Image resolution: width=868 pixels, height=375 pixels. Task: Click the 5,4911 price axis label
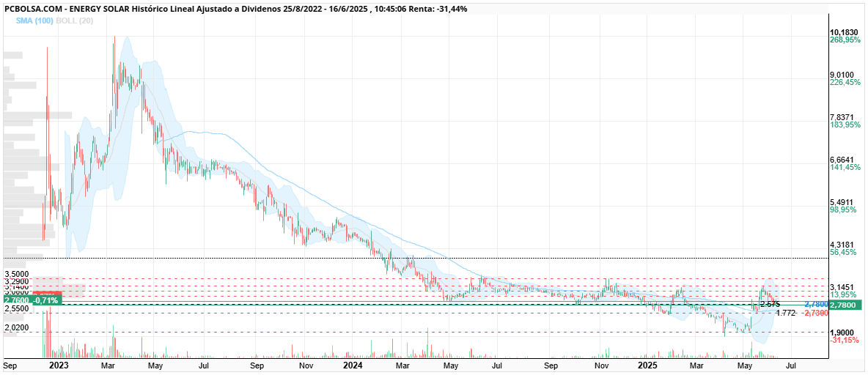(843, 202)
